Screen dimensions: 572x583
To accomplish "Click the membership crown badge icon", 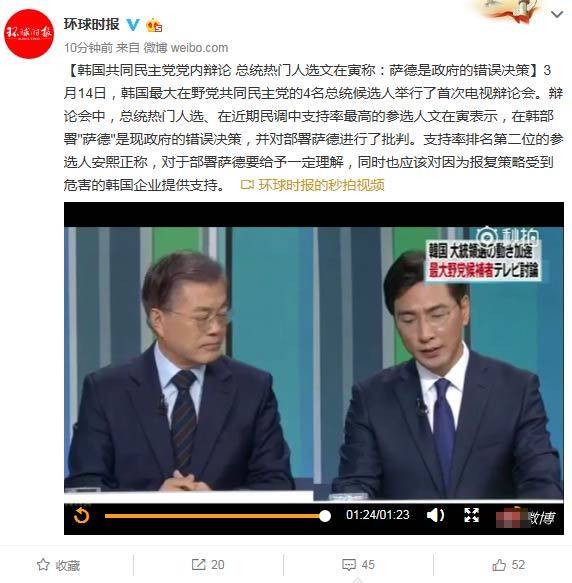I will (x=154, y=25).
